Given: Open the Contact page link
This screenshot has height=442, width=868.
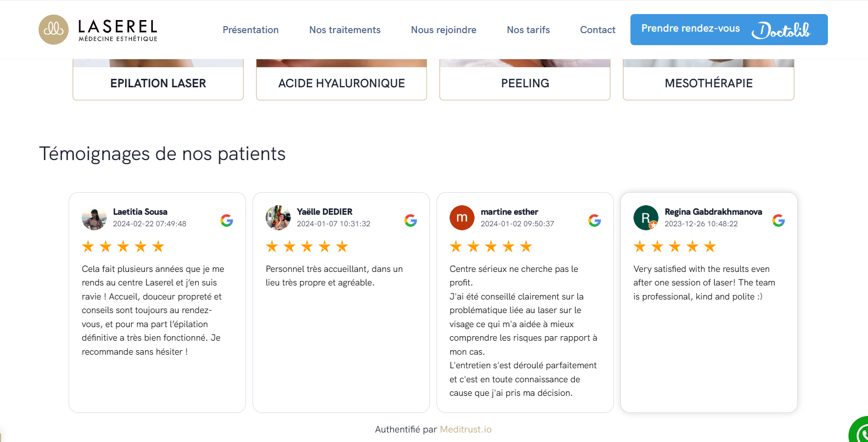Looking at the screenshot, I should [597, 30].
